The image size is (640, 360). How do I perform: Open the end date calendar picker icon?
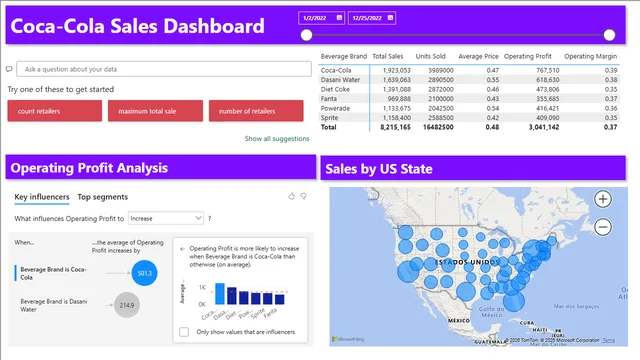point(390,18)
